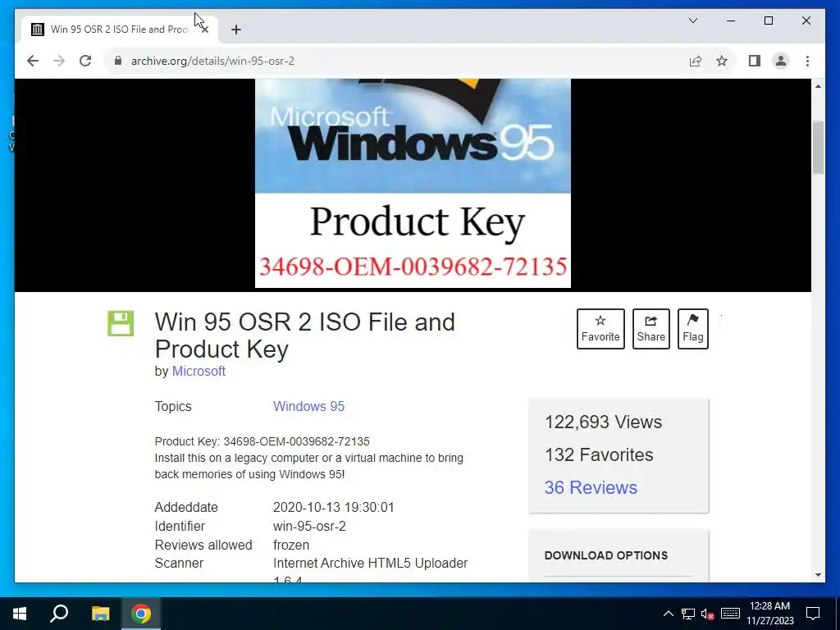Click the 132 Favorites text
This screenshot has height=630, width=840.
[599, 454]
